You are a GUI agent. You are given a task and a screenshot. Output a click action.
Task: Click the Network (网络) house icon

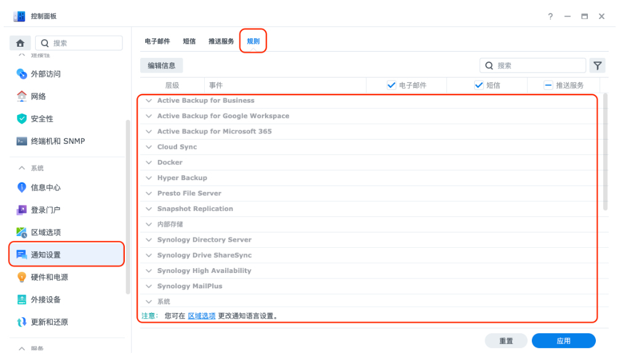coord(22,96)
